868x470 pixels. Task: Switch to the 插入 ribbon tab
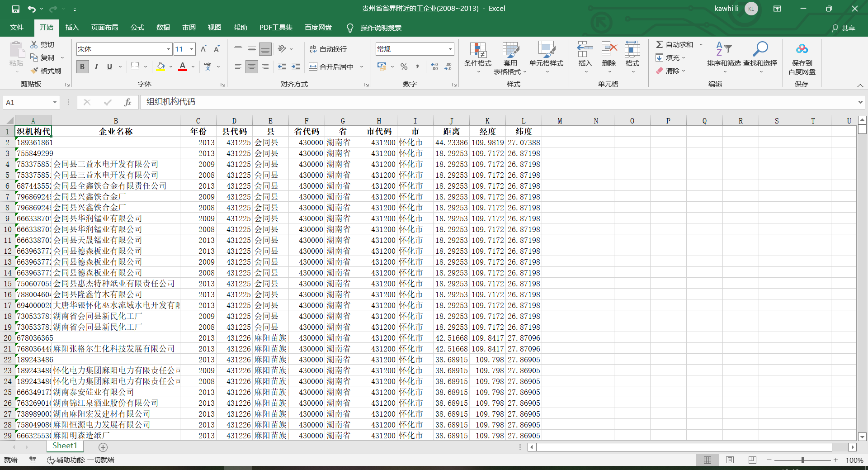click(x=72, y=28)
